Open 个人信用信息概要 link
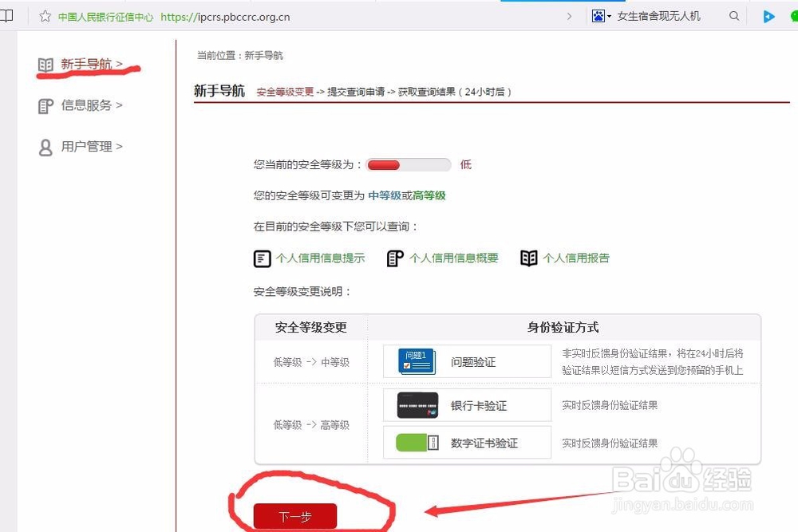The image size is (798, 532). coord(454,258)
